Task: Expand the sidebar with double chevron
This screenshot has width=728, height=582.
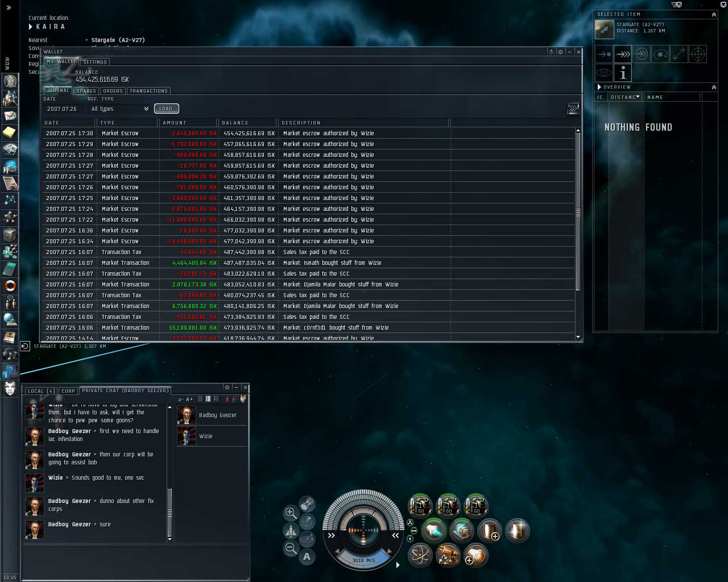Action: point(9,8)
